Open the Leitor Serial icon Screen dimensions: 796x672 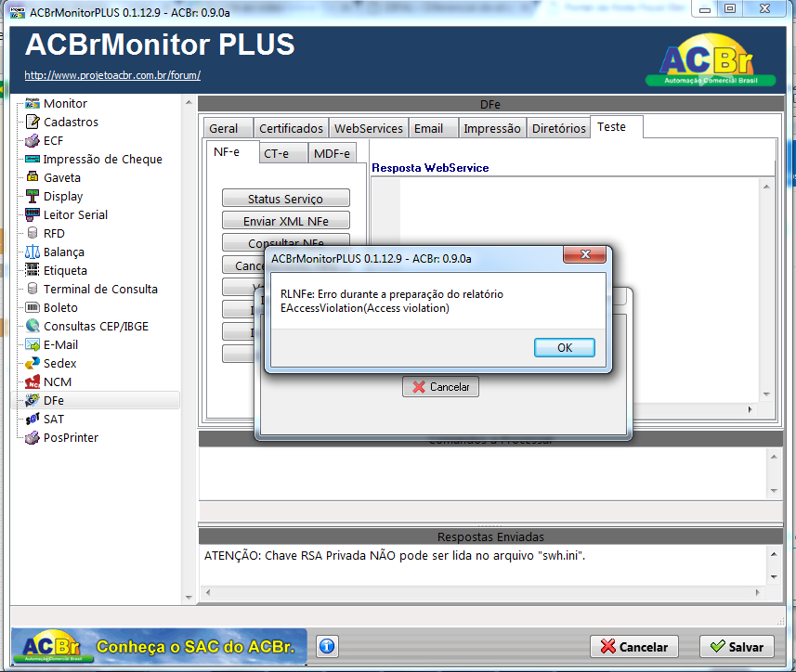33,214
